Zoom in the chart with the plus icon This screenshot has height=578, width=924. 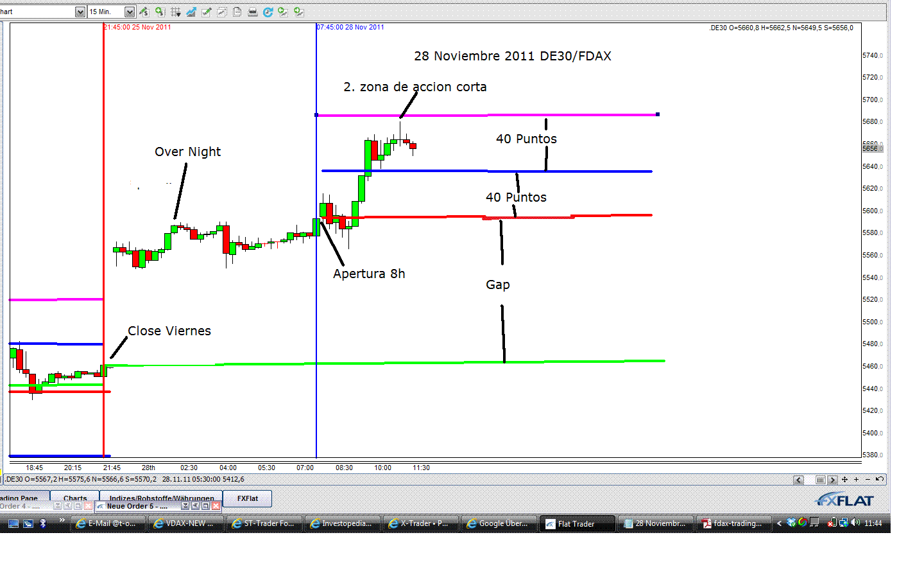coord(857,480)
